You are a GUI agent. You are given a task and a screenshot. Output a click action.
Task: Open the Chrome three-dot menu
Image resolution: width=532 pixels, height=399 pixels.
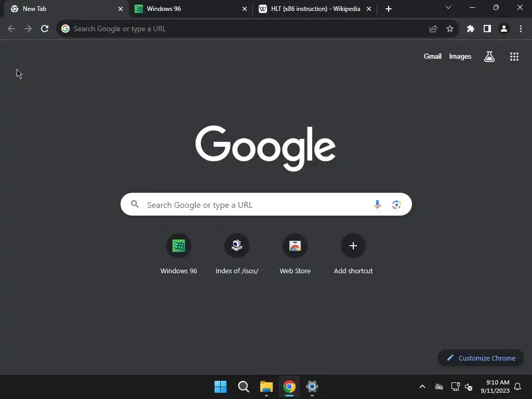click(521, 29)
